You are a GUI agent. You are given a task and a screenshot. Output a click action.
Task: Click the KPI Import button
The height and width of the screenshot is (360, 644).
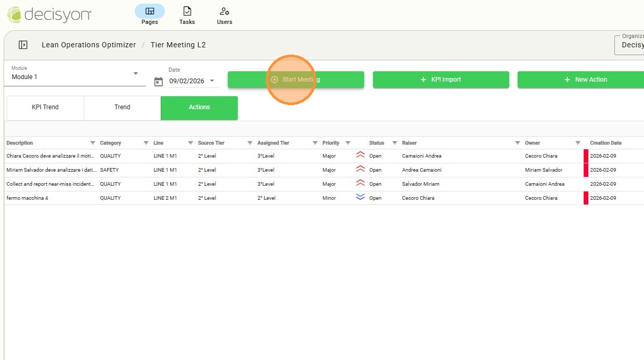[441, 80]
